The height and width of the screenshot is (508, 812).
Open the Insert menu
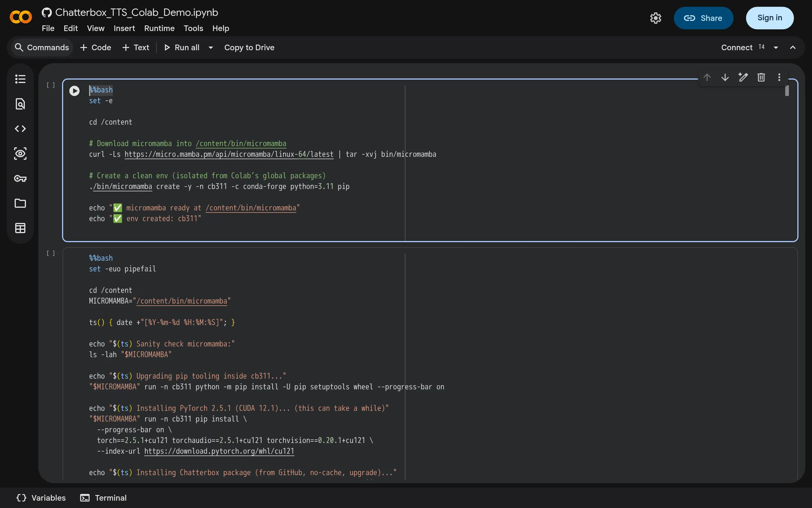pos(124,29)
